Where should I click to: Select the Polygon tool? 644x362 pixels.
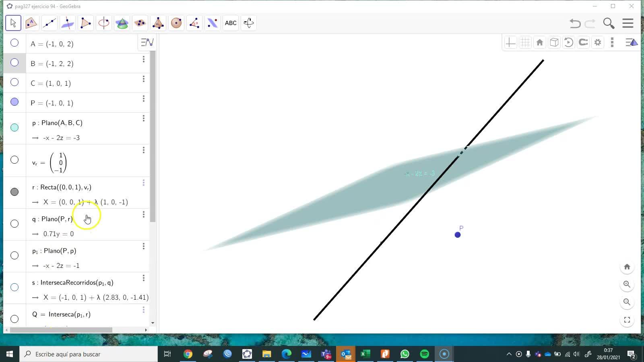[86, 23]
